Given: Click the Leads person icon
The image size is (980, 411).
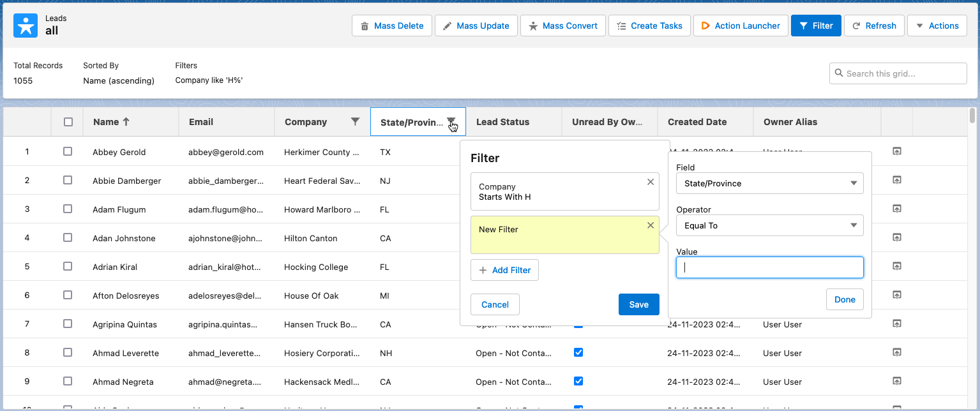Looking at the screenshot, I should click(26, 26).
